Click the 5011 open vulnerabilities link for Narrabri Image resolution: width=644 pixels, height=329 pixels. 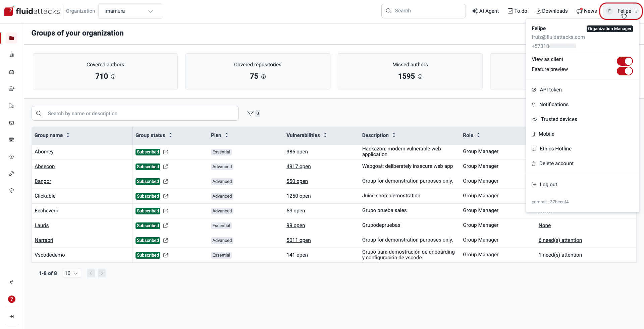(298, 240)
